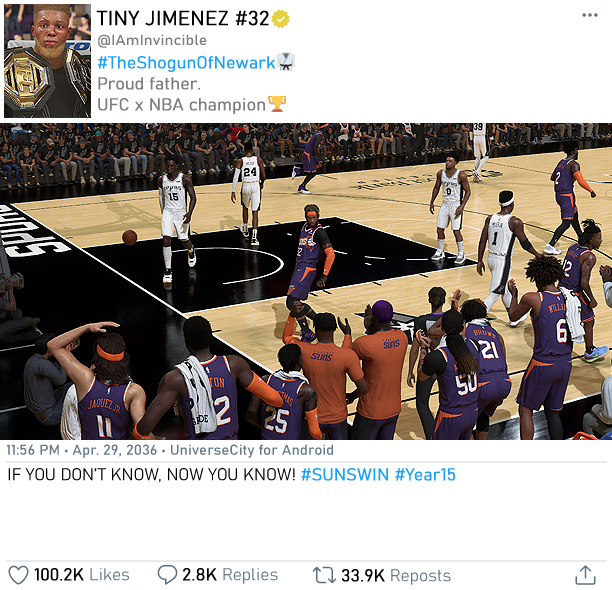The image size is (612, 590).
Task: View the 100.2K Likes list
Action: tap(82, 575)
